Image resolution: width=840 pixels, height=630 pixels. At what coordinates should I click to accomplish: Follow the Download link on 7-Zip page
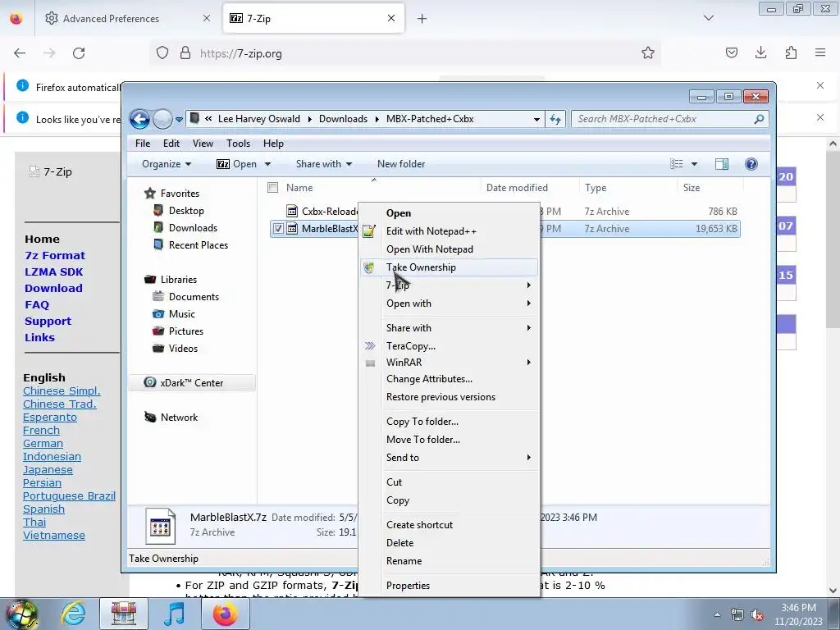tap(53, 288)
